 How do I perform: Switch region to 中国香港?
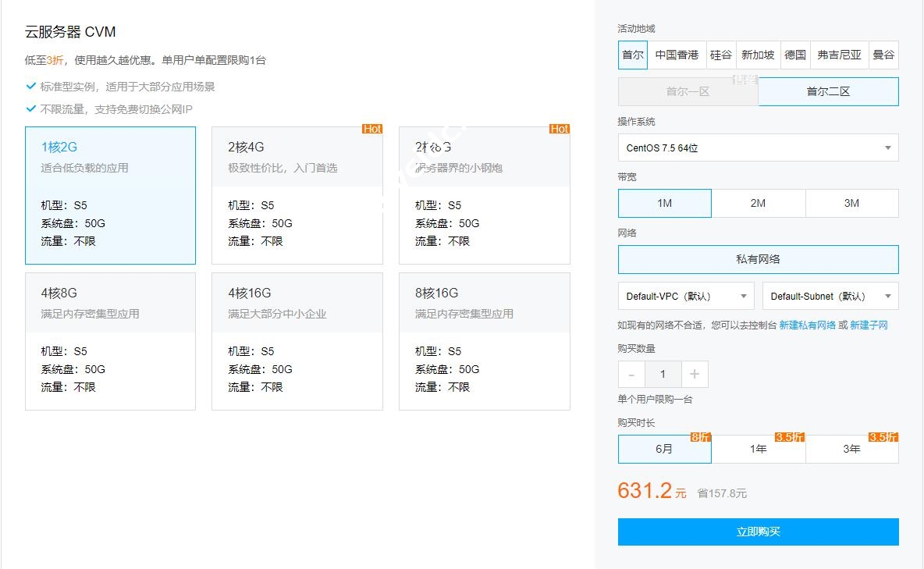pos(677,55)
